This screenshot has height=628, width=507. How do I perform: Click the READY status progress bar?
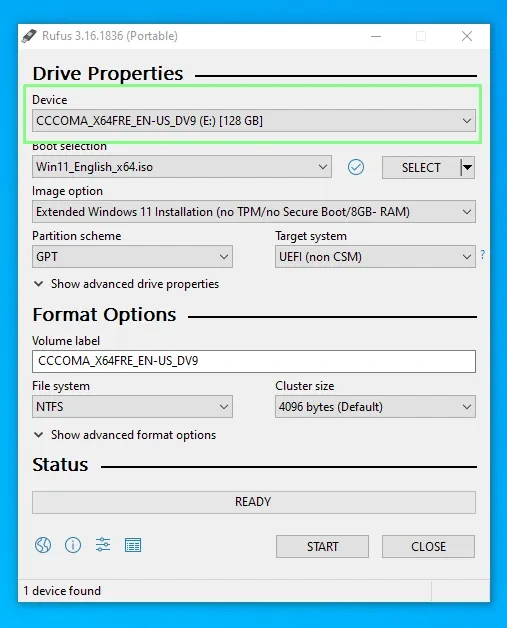(254, 502)
